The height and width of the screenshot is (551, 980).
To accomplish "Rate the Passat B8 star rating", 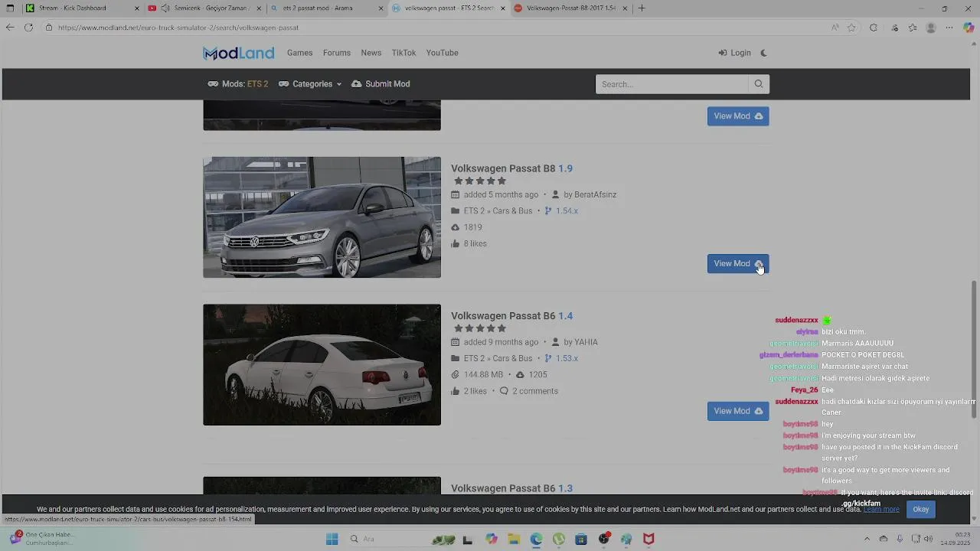I will [480, 181].
